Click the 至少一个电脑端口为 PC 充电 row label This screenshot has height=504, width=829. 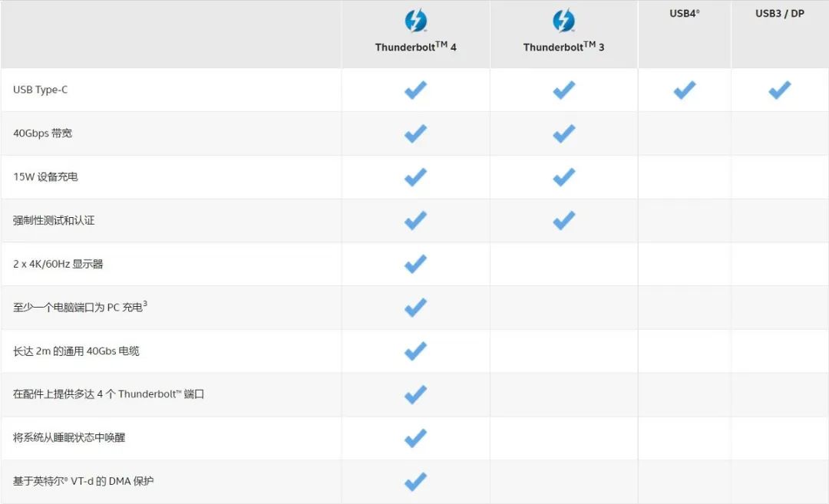pyautogui.click(x=80, y=307)
